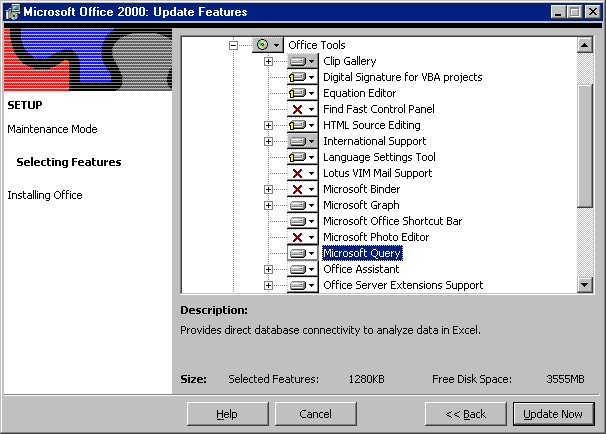Expand the Clip Gallery node

pos(268,61)
